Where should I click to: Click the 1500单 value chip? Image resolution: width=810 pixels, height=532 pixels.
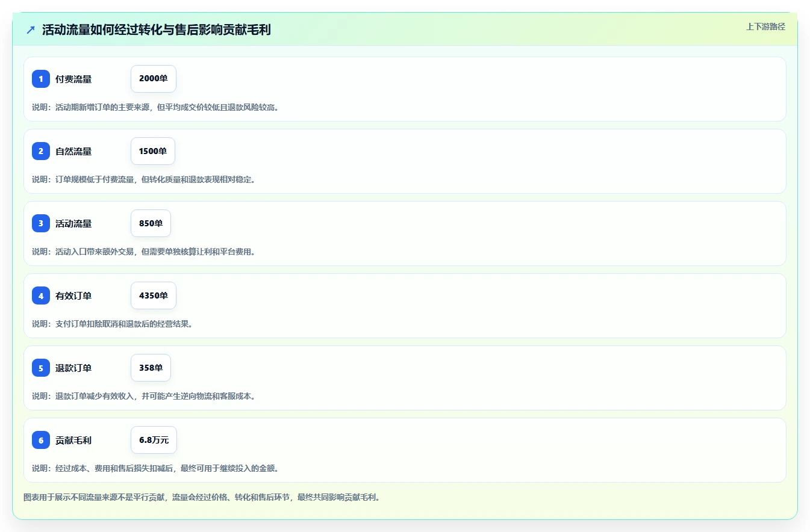[153, 151]
